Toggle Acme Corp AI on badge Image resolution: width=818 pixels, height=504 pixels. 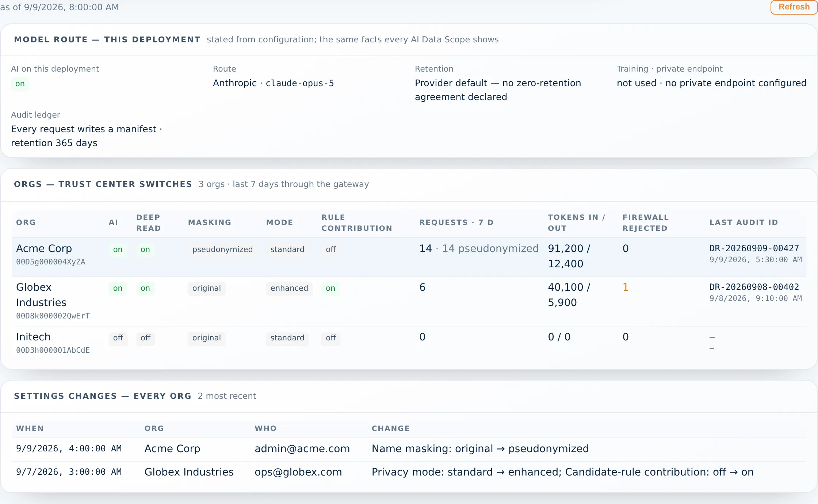[118, 249]
